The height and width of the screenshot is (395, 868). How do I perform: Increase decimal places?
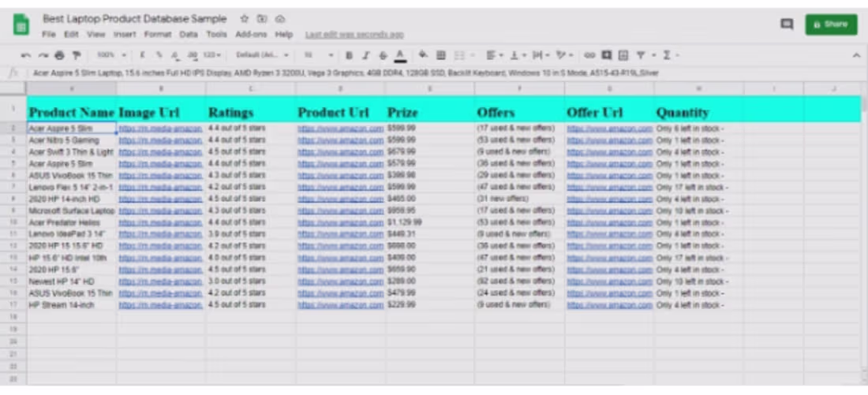click(192, 55)
